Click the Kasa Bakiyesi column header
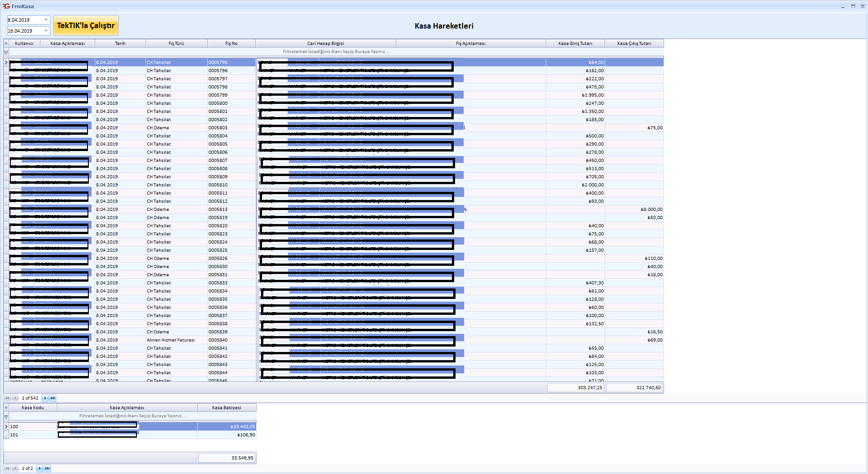Image resolution: width=868 pixels, height=474 pixels. 227,408
